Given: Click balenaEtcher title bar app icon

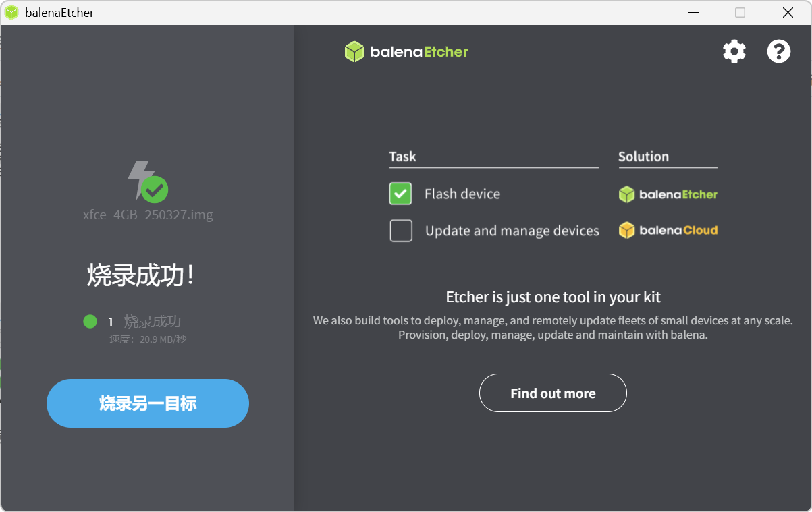Looking at the screenshot, I should click(11, 13).
